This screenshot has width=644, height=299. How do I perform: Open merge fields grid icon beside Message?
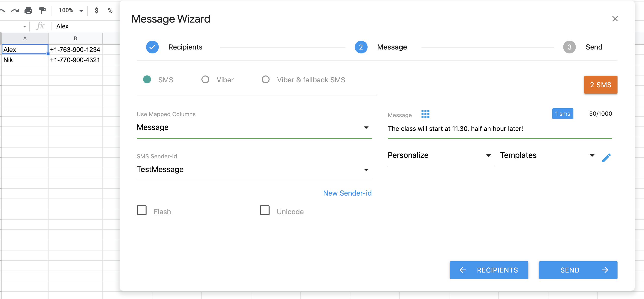click(x=425, y=114)
